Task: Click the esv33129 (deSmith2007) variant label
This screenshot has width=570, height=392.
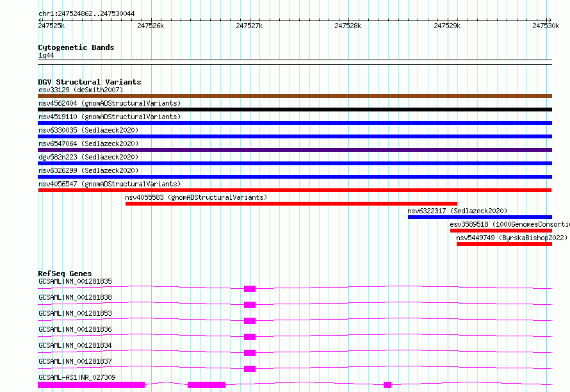Action: 81,90
